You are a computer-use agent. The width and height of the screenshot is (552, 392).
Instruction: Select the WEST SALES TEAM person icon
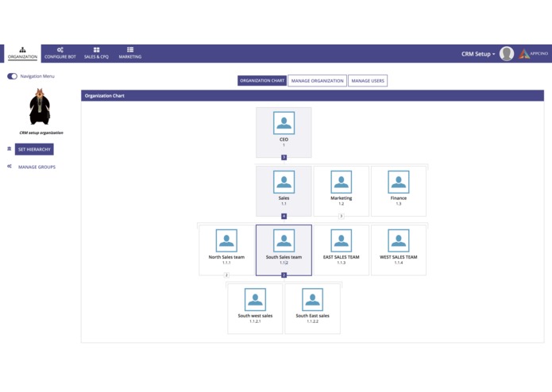tap(399, 240)
